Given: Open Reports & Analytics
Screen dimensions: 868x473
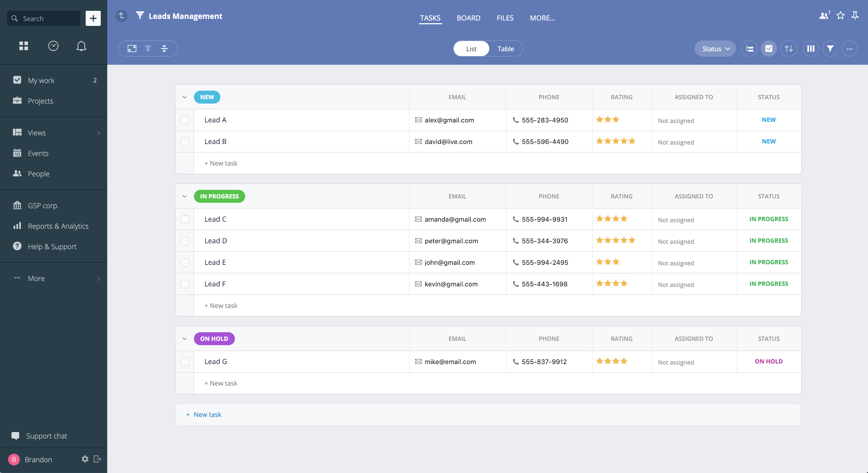Looking at the screenshot, I should [54, 226].
